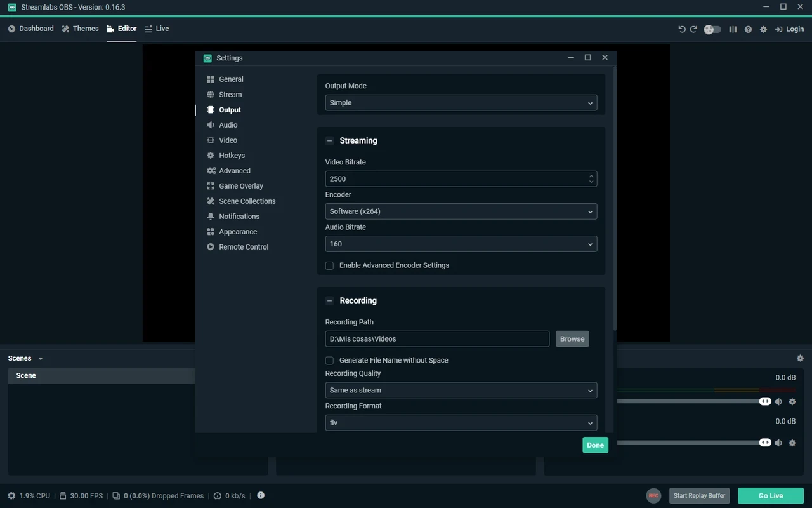Viewport: 812px width, 508px height.
Task: Click the undo arrow icon in top toolbar
Action: 682,29
